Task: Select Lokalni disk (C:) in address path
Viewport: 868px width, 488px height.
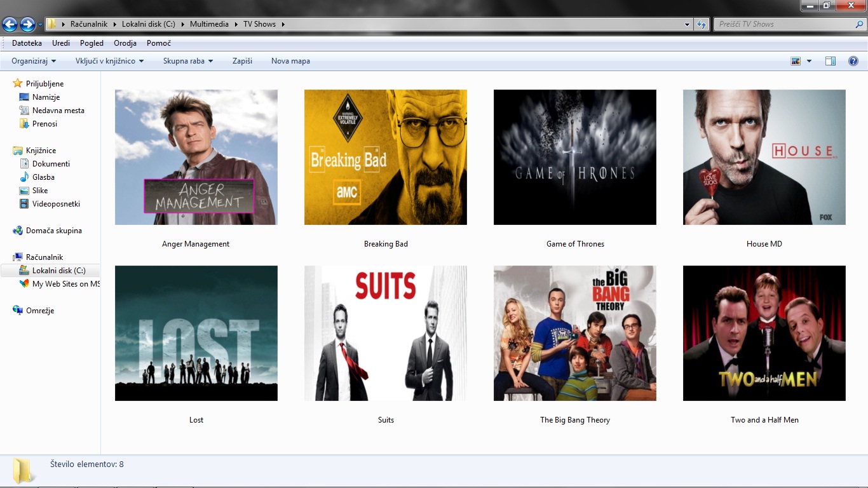Action: point(148,24)
